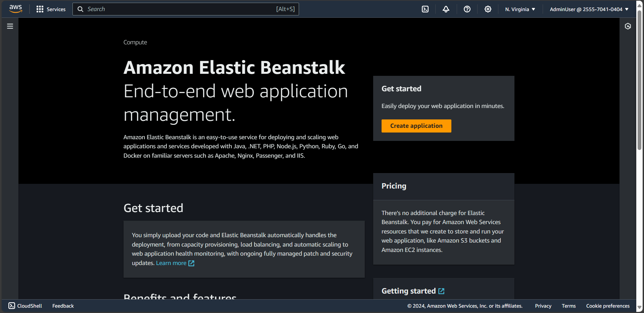Click the Amazon Elastic Beanstalk title

click(x=234, y=67)
